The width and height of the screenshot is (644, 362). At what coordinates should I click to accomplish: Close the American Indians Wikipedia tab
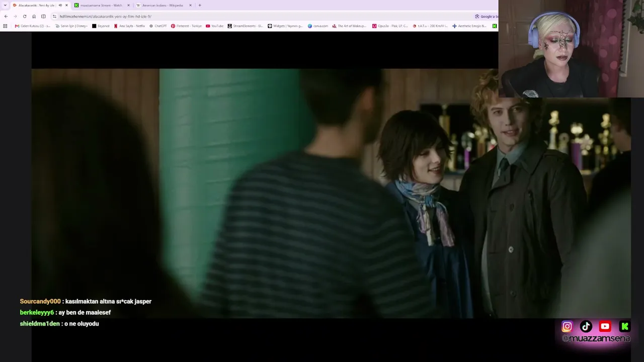pos(190,6)
